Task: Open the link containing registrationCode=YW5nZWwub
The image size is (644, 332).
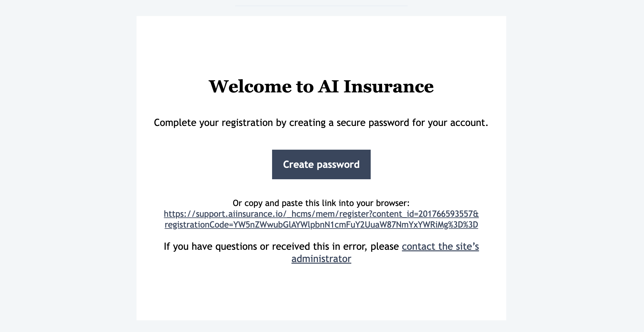Action: [x=321, y=225]
